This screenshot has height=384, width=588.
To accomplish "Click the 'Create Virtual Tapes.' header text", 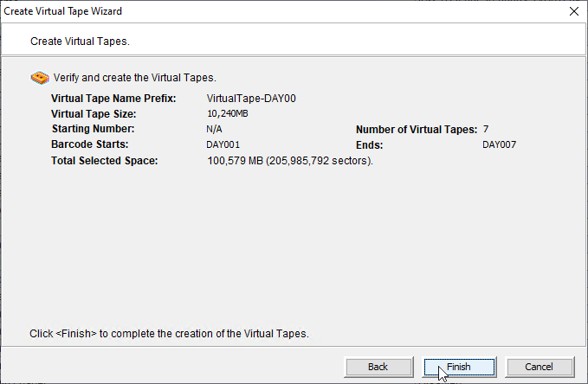I will pos(80,42).
